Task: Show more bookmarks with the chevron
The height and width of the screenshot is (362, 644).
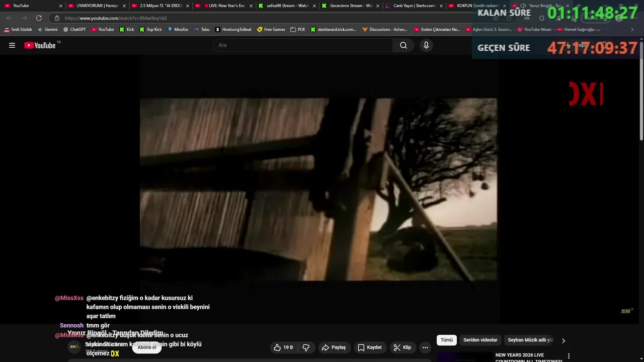Action: (x=632, y=30)
